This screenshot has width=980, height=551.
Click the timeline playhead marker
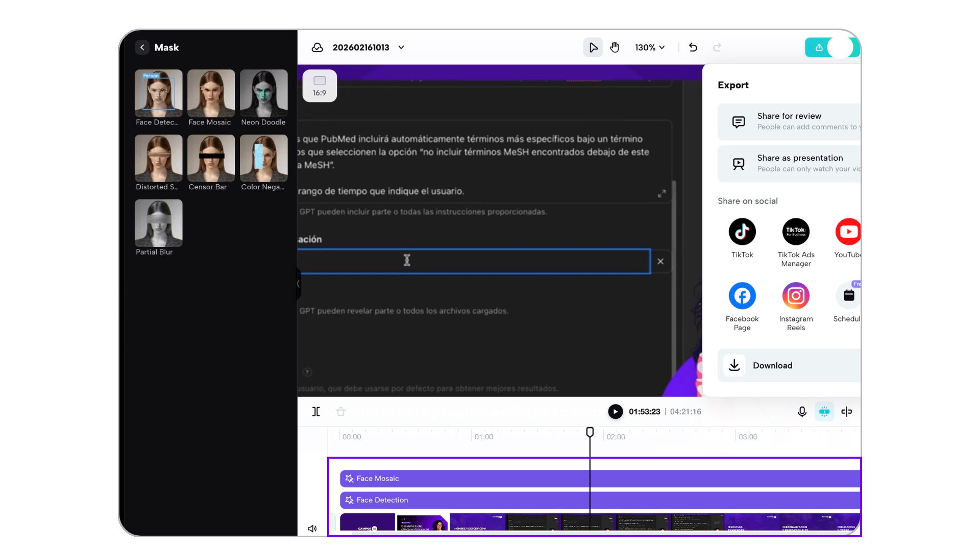(590, 432)
